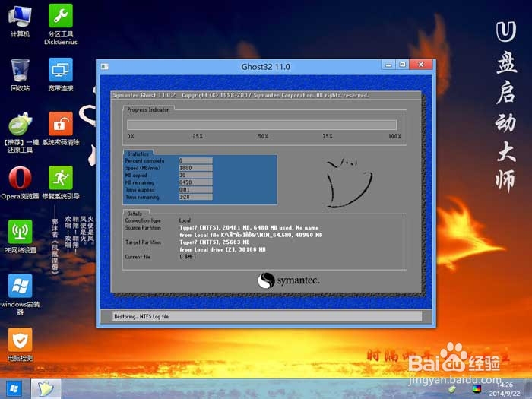Launch the windows安装器 icon
Screen dimensions: 532x399
pos(20,294)
